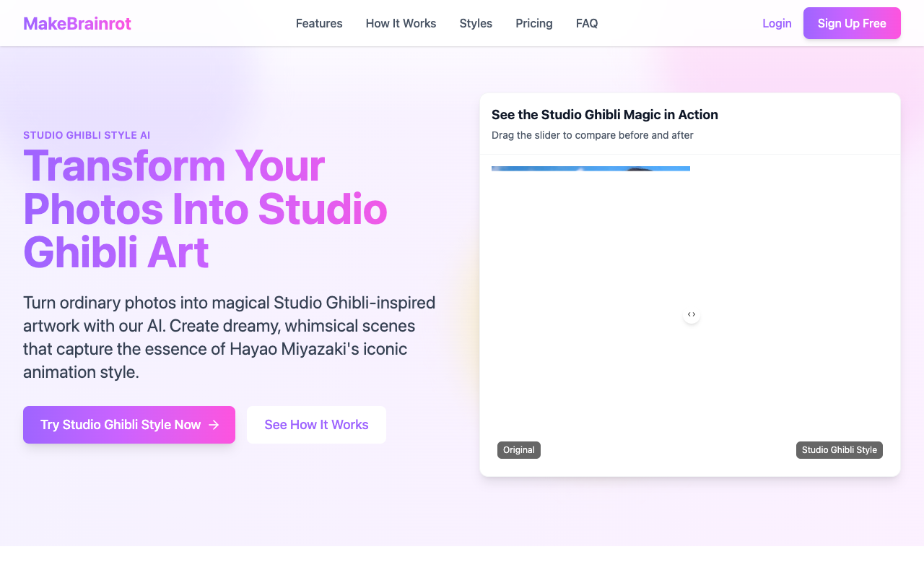
Task: Click the See How It Works button
Action: coord(316,425)
